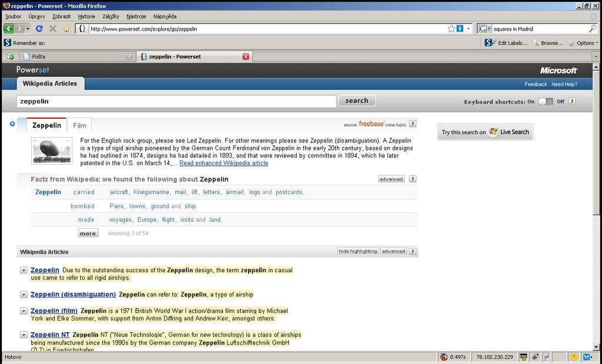Open help for the freebase source
This screenshot has height=364, width=602.
click(413, 123)
